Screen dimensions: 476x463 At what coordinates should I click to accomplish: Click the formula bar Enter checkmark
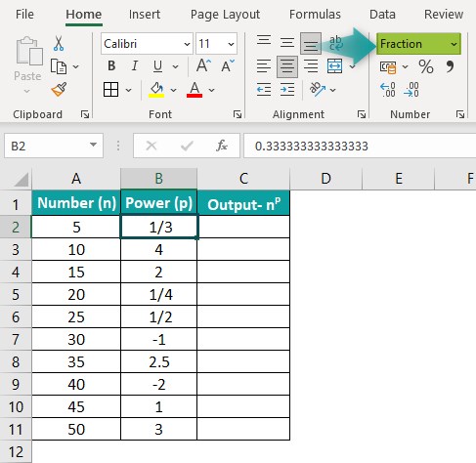point(187,146)
